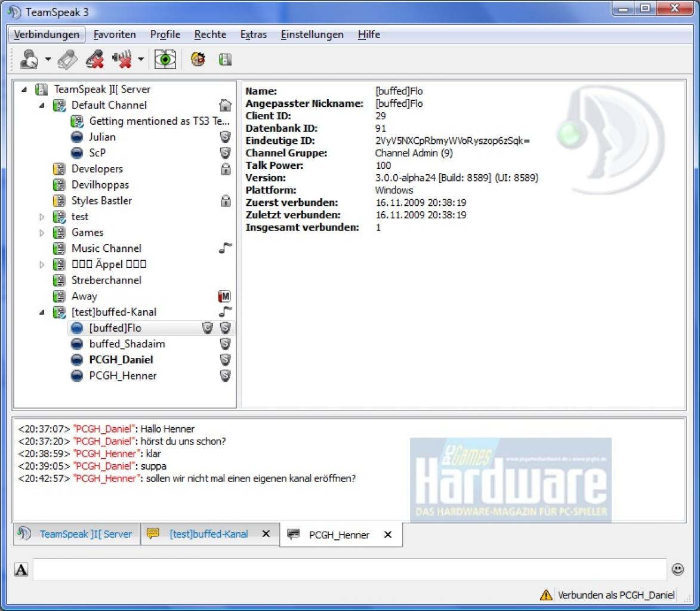
Task: Click the contacts face toolbar icon
Action: (x=198, y=59)
